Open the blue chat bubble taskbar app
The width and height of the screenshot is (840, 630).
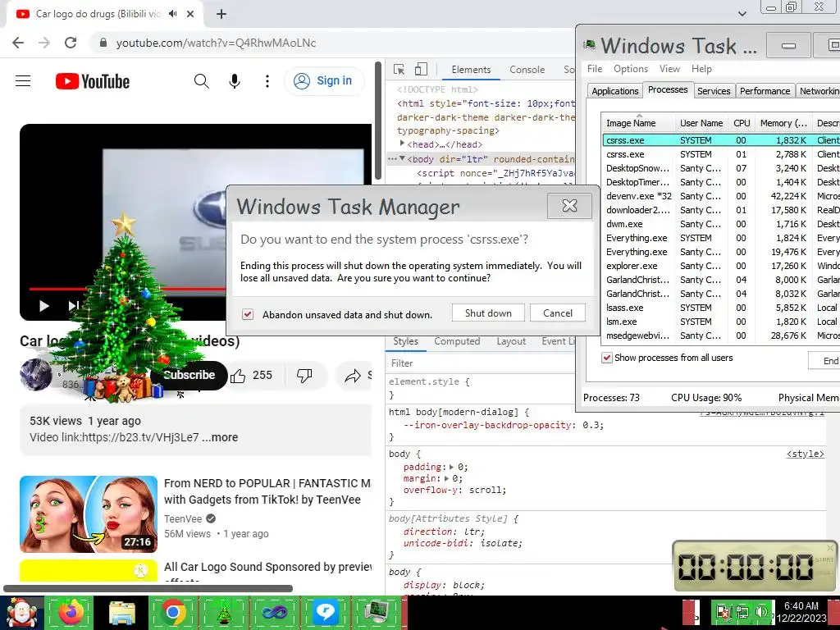[x=325, y=612]
